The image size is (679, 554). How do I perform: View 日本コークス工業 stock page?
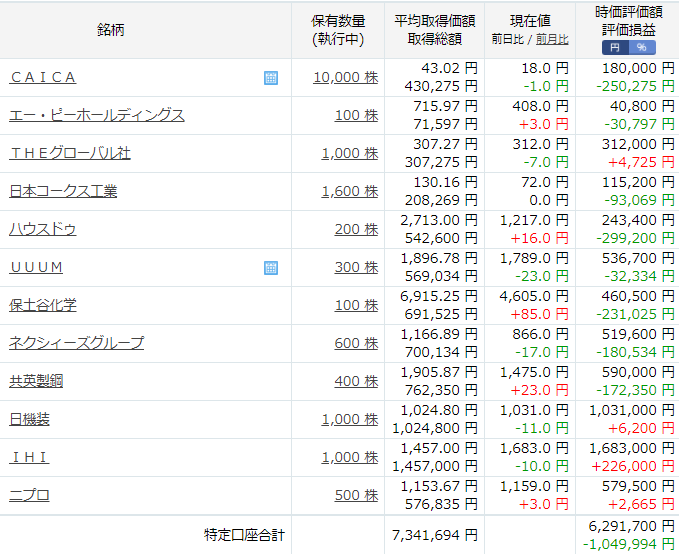click(x=63, y=191)
